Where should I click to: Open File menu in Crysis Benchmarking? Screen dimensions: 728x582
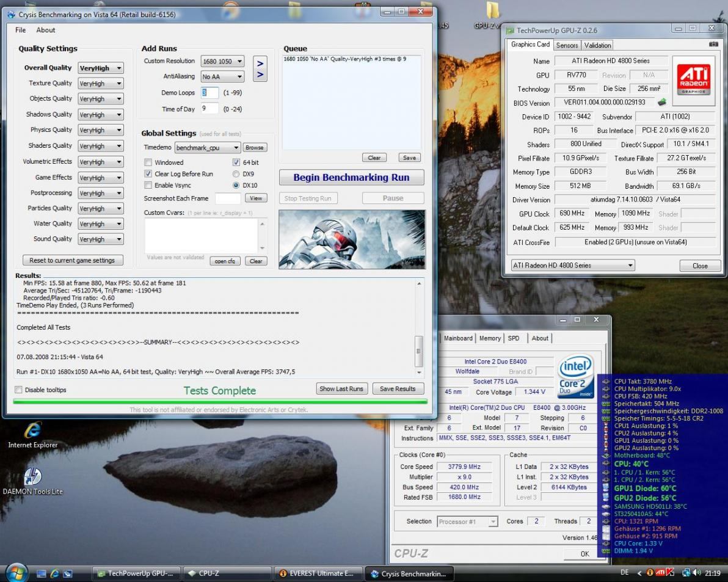tap(20, 30)
